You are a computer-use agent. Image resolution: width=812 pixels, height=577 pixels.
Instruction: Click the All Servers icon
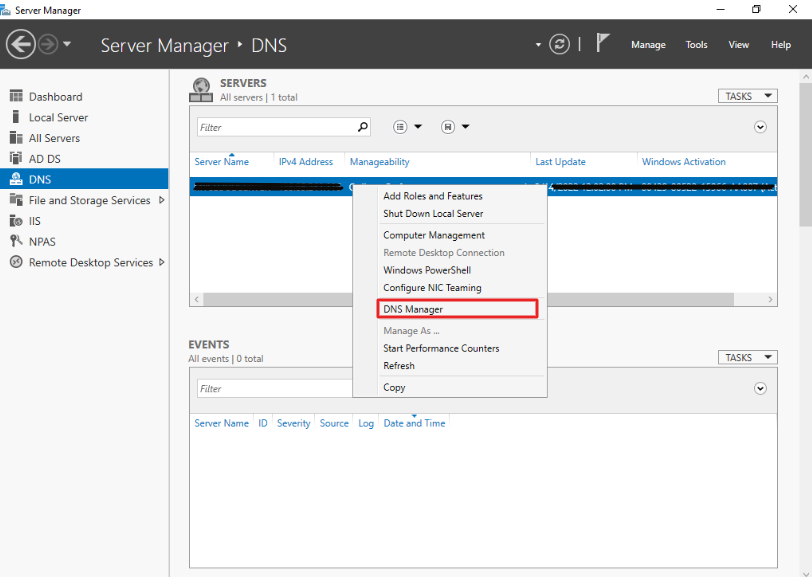coord(16,137)
